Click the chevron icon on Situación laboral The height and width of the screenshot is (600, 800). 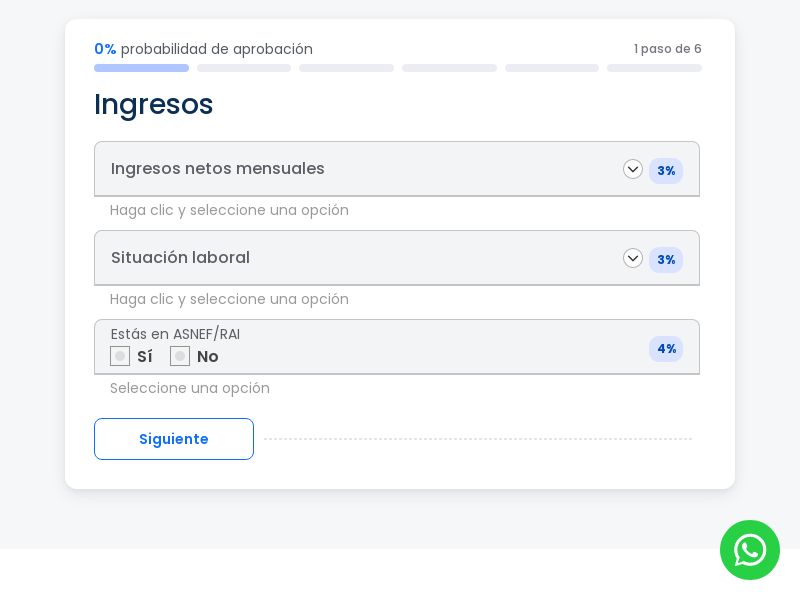pos(633,258)
